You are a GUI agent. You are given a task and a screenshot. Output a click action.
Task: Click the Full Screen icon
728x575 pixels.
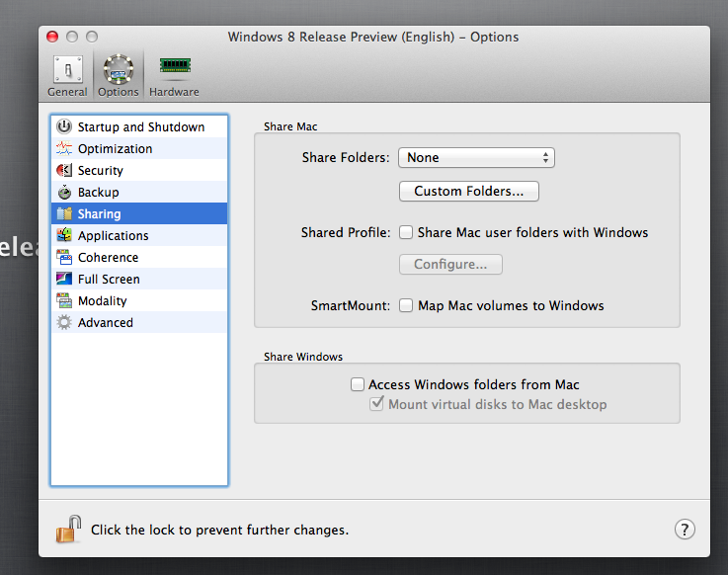(x=64, y=279)
